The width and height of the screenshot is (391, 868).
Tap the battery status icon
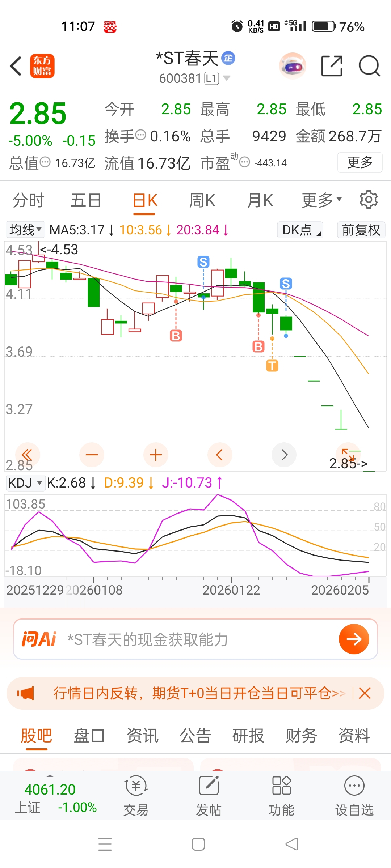pos(324,26)
